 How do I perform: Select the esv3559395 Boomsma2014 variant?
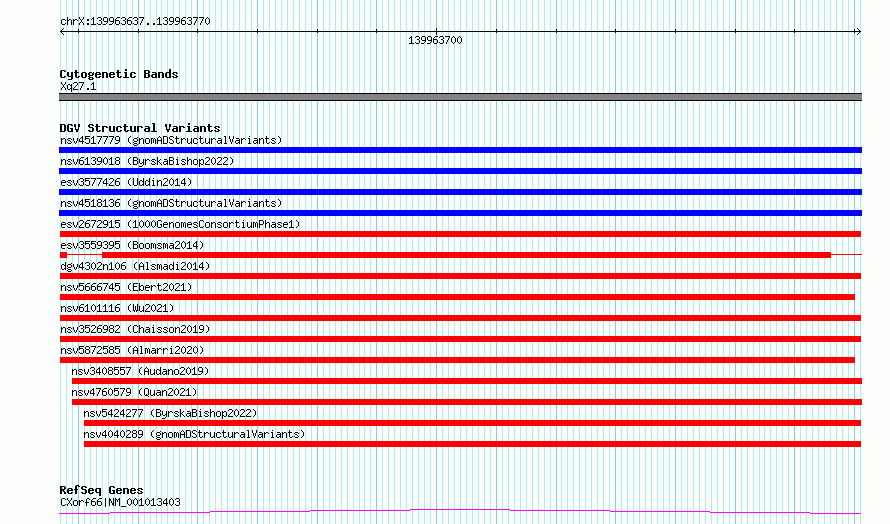(x=132, y=245)
